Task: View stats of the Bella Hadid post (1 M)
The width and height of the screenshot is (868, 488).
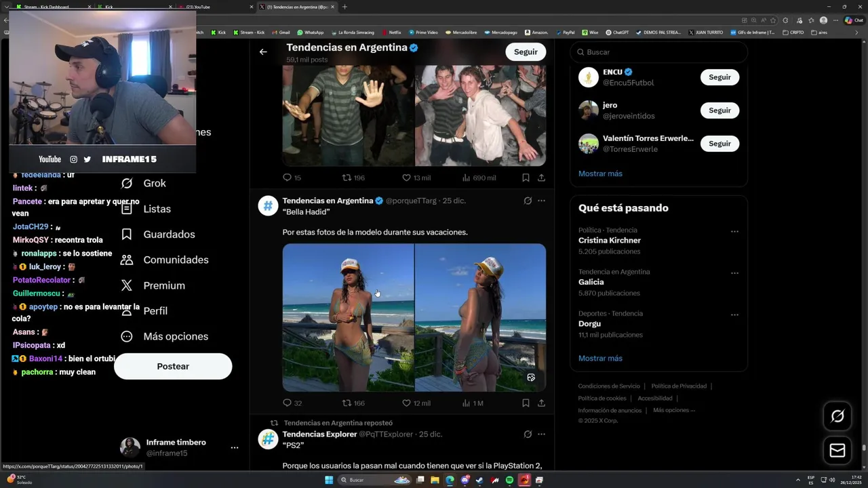Action: [x=473, y=403]
